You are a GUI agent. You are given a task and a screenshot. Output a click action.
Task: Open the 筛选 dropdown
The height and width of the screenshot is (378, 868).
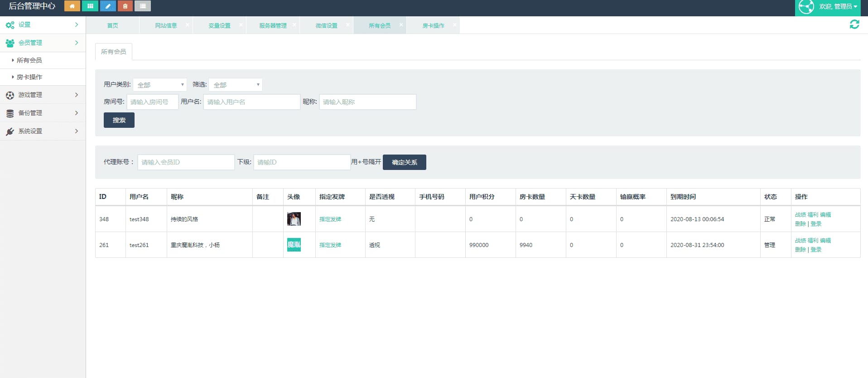pyautogui.click(x=236, y=85)
